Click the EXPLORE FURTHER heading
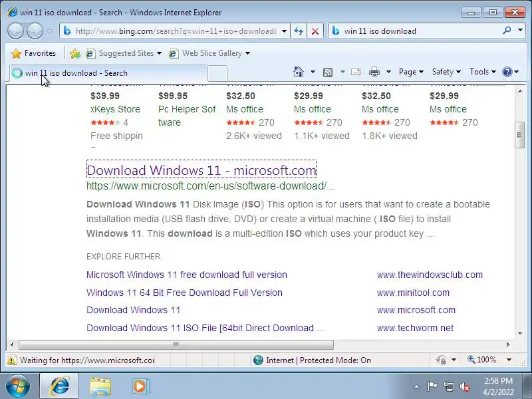 click(124, 257)
